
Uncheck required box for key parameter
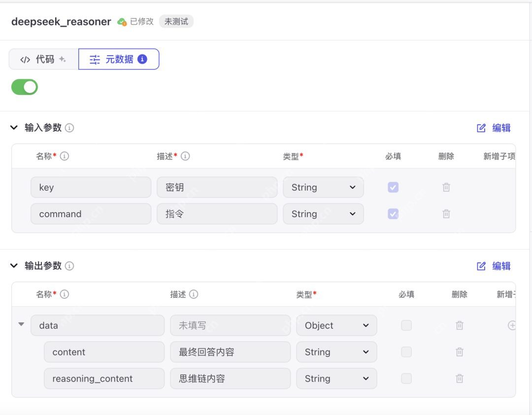pos(393,187)
